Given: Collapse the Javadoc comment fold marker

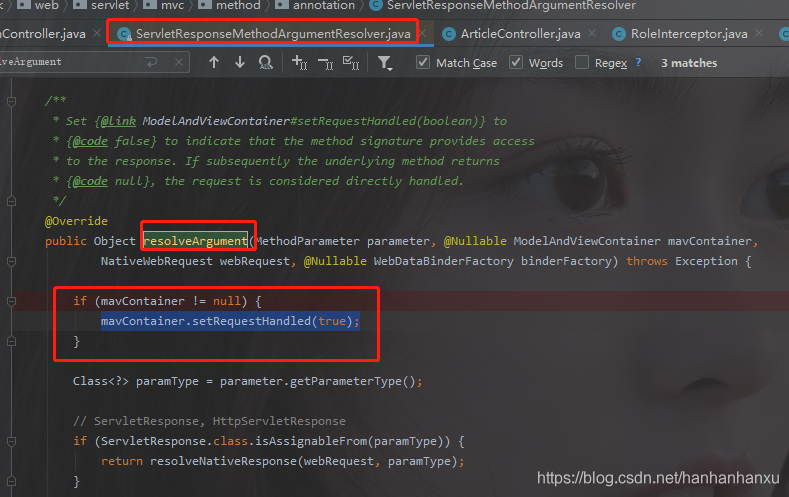Looking at the screenshot, I should pyautogui.click(x=12, y=101).
